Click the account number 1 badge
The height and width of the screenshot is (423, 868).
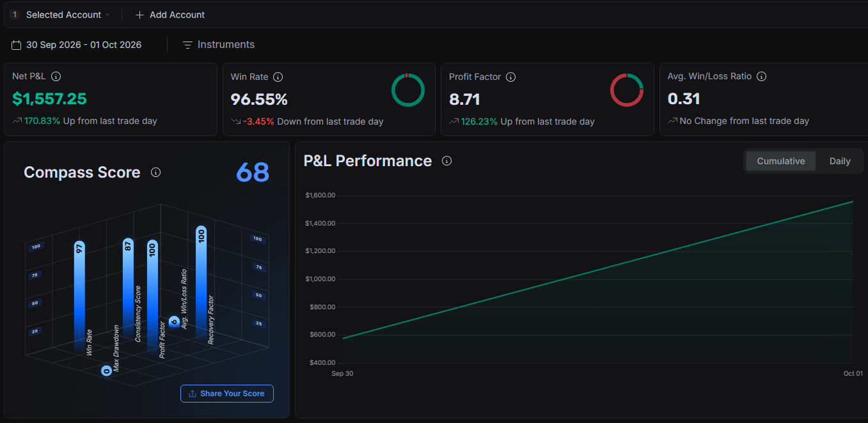pyautogui.click(x=15, y=15)
